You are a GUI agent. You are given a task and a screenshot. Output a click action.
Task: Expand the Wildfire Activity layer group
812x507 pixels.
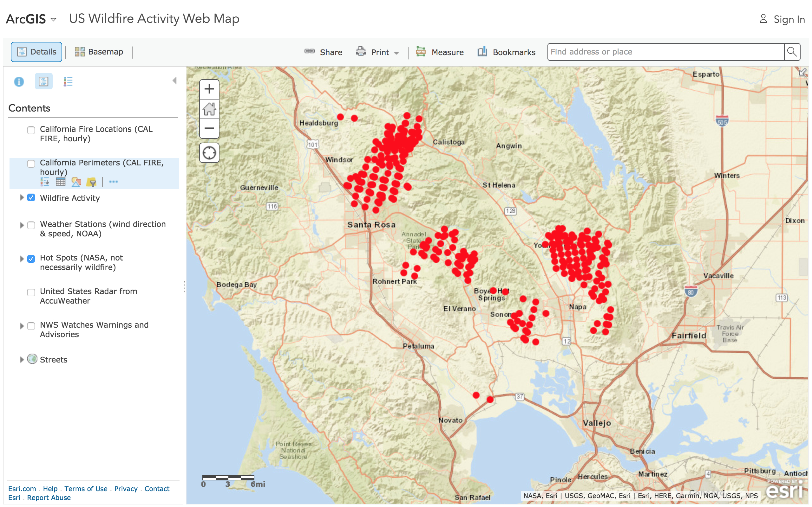point(22,198)
